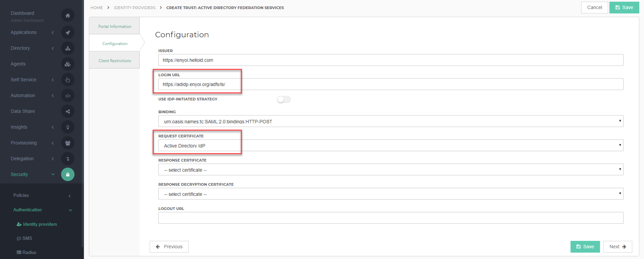
Task: Click the Provisioning users icon
Action: click(68, 143)
